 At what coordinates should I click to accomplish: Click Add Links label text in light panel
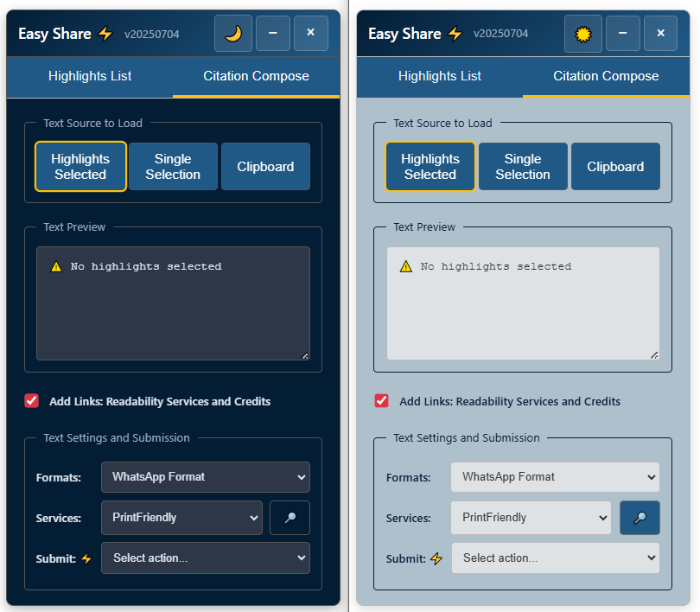point(510,402)
